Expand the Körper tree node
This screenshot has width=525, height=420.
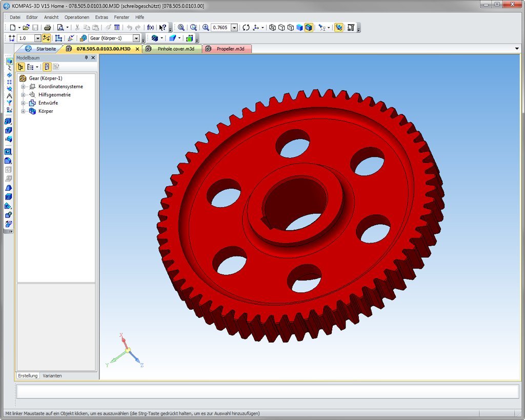tap(23, 111)
